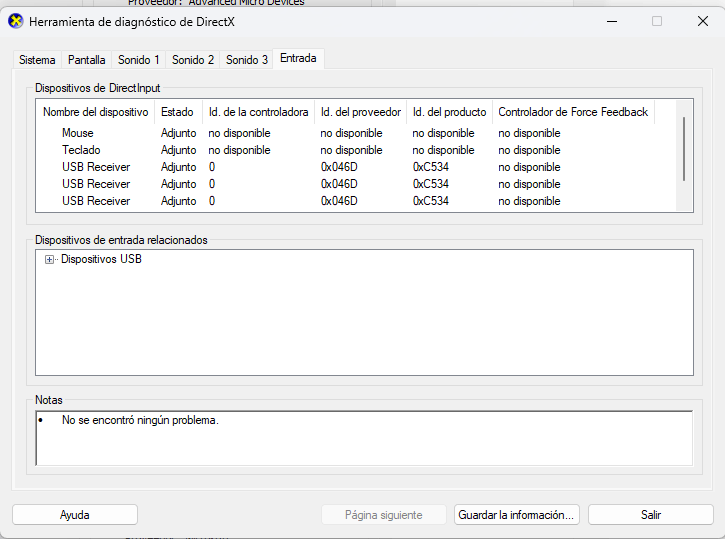
Task: Click the Guardar la información button
Action: [516, 514]
